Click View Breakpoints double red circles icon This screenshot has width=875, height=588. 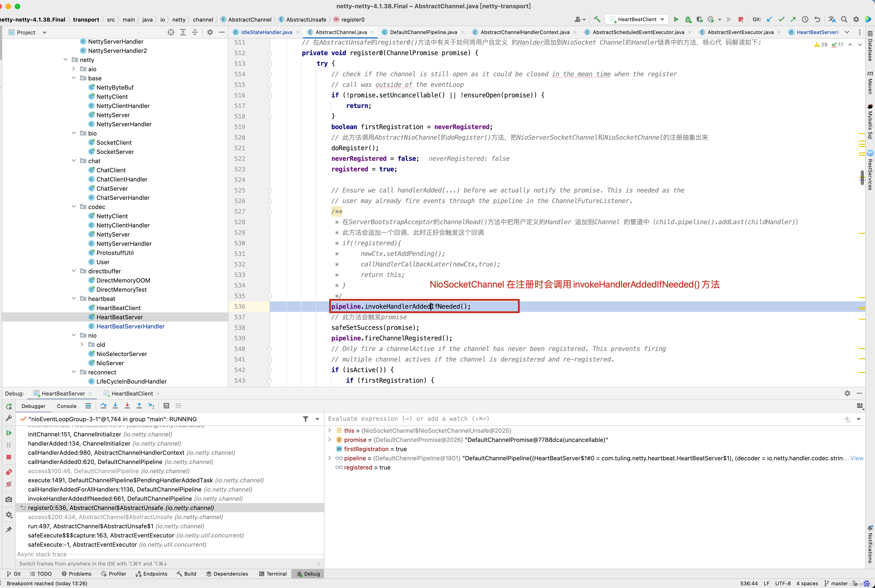point(9,472)
